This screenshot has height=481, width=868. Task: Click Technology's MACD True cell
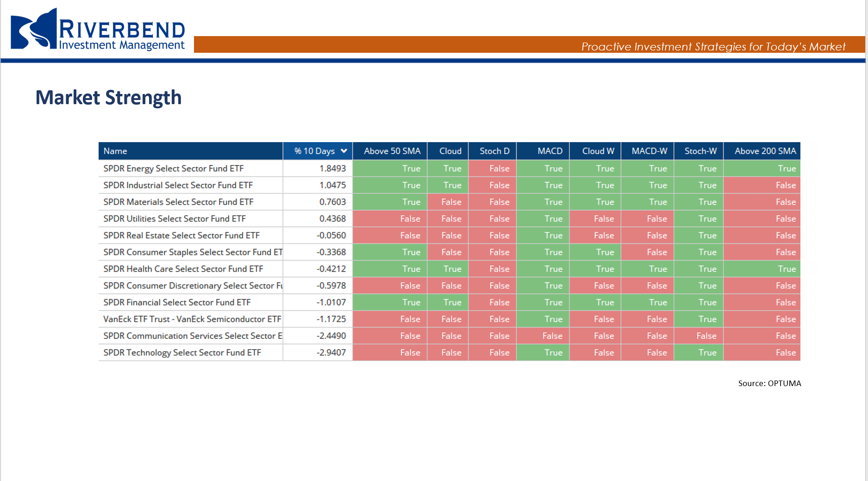coord(543,352)
